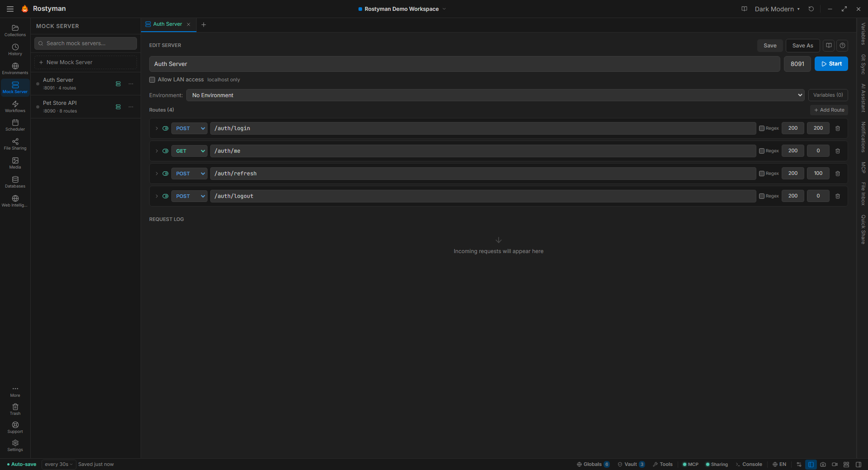The image size is (868, 470).
Task: Open Support from the sidebar
Action: [15, 428]
